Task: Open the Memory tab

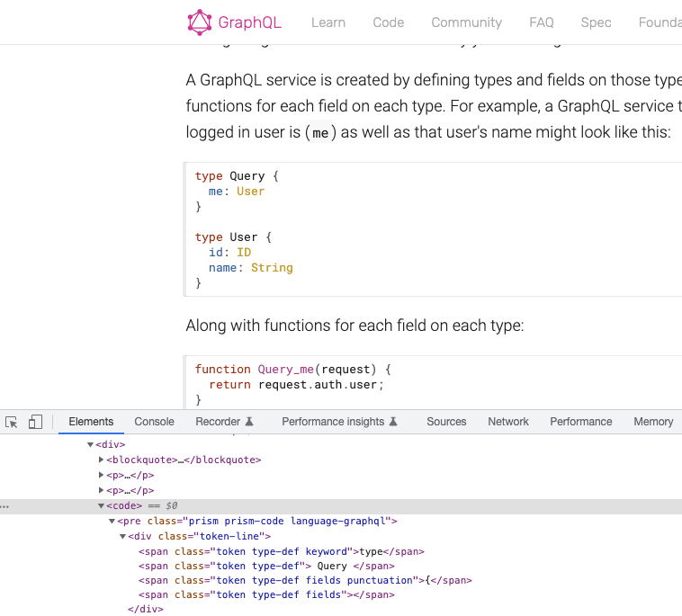Action: (653, 422)
